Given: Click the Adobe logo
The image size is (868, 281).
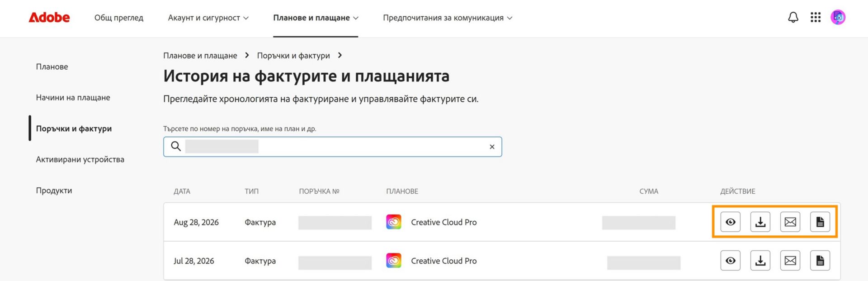Looking at the screenshot, I should coord(49,18).
